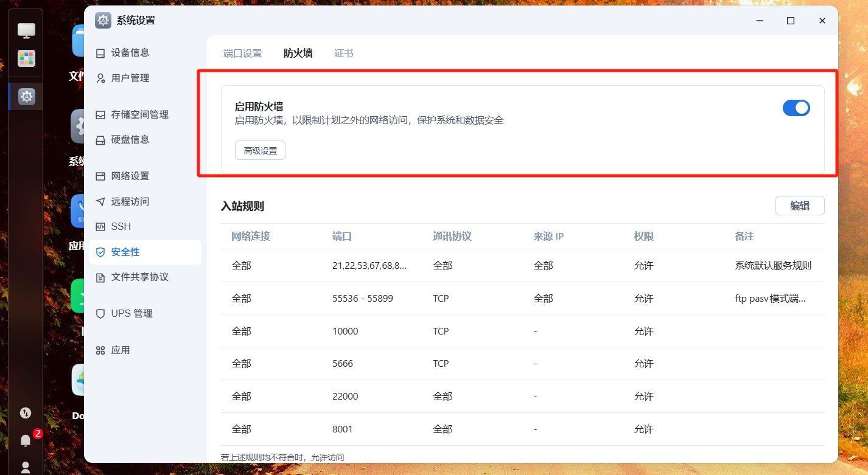Maximize the 系统设置 window
The width and height of the screenshot is (868, 475).
coord(790,21)
